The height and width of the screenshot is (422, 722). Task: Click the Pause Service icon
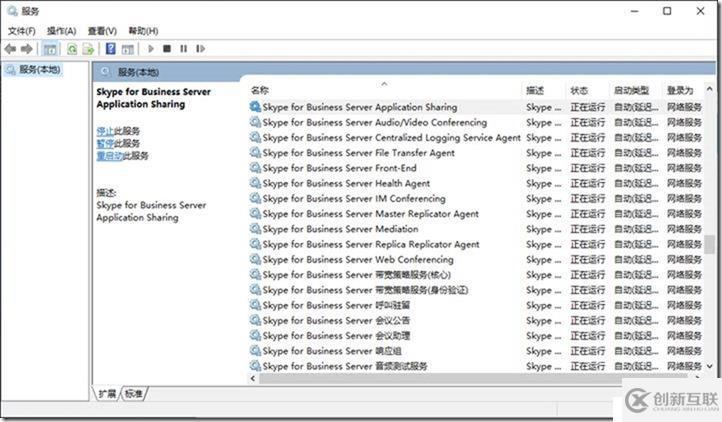(x=183, y=48)
